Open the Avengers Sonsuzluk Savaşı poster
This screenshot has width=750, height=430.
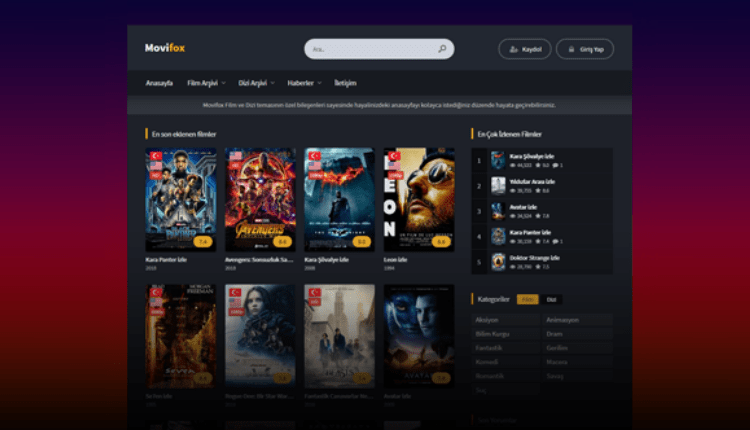260,199
